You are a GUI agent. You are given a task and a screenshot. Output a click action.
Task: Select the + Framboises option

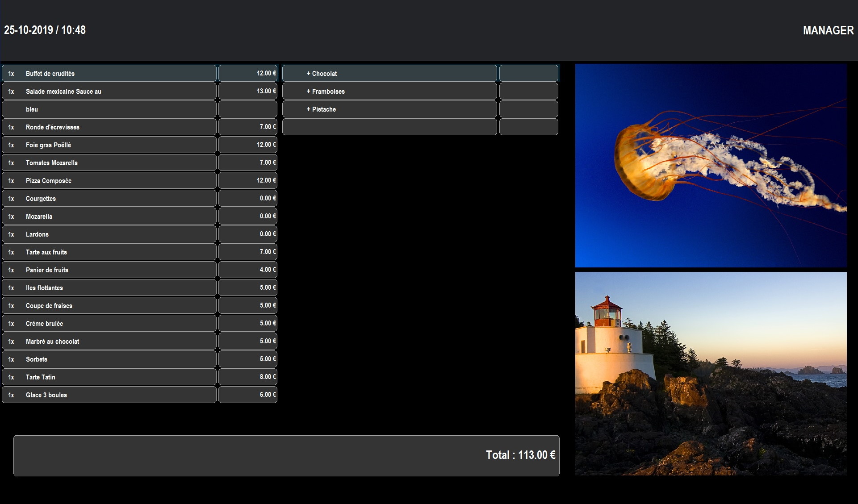point(389,91)
